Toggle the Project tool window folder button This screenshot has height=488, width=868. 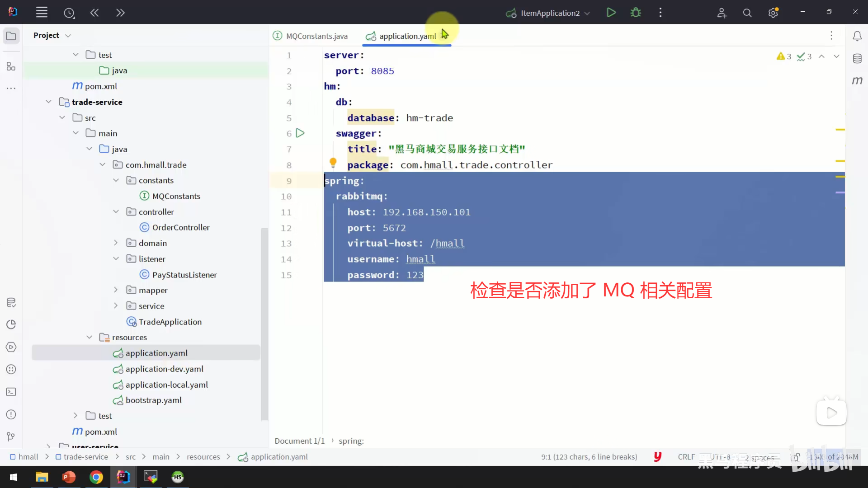pos(11,36)
